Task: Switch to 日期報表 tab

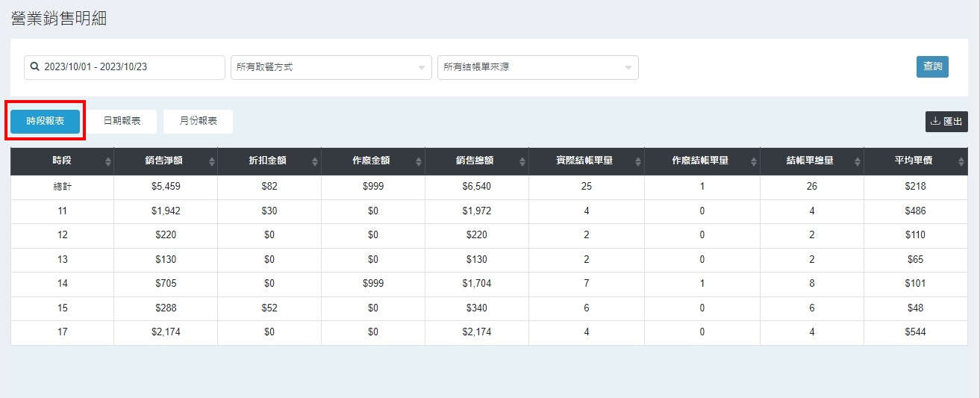Action: [122, 121]
